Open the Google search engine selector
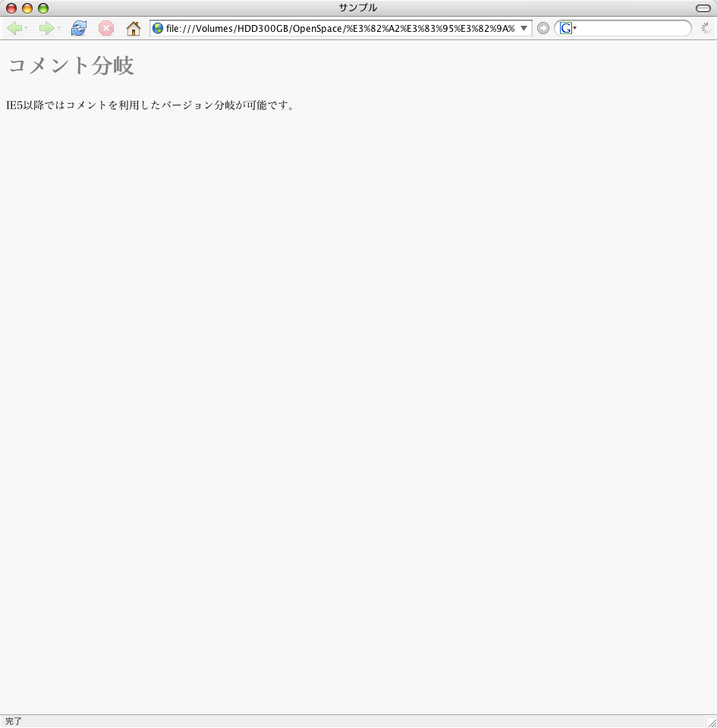 pyautogui.click(x=568, y=28)
